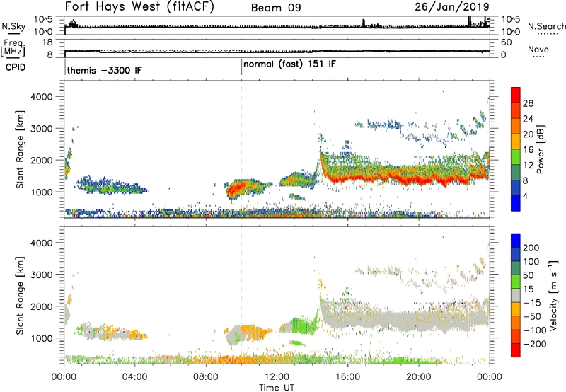Click the gray band of the velocity color bar

pyautogui.click(x=516, y=295)
